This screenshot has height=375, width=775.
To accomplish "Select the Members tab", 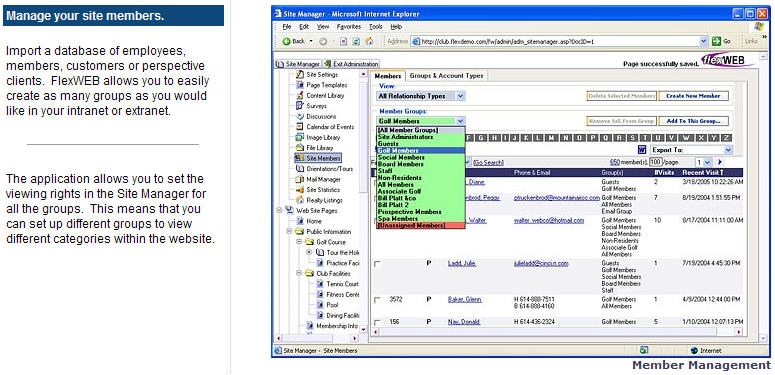I will [388, 76].
